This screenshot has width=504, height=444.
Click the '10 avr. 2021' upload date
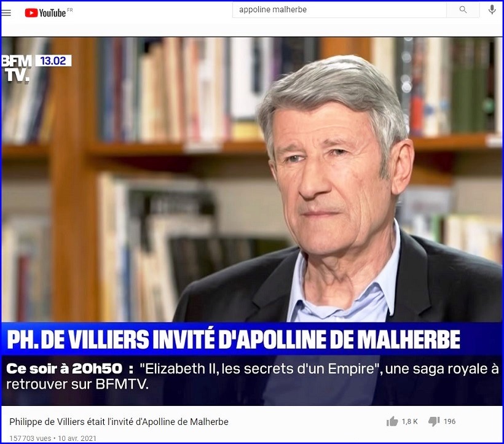[77, 438]
